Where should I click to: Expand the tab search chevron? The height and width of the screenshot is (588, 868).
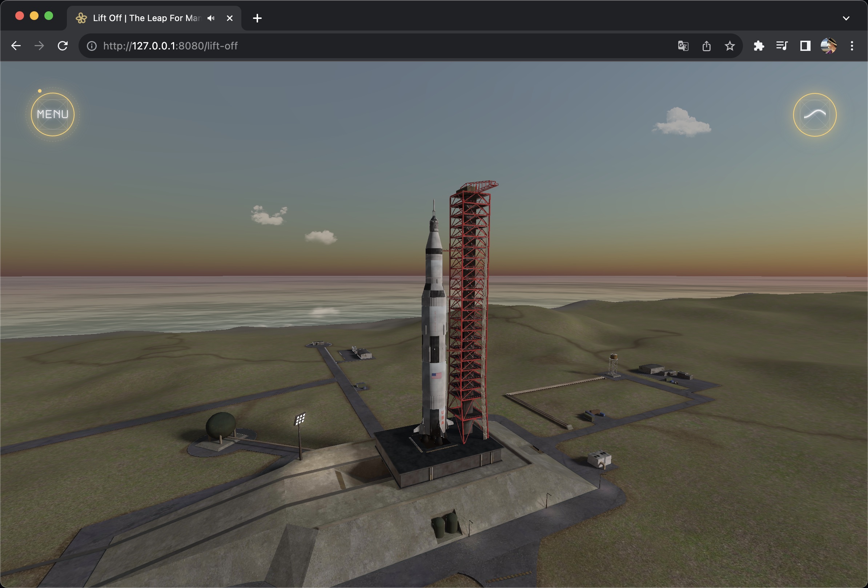coord(846,18)
